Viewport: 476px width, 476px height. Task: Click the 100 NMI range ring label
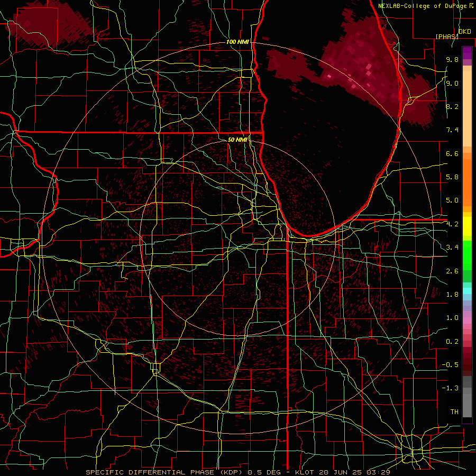(237, 42)
